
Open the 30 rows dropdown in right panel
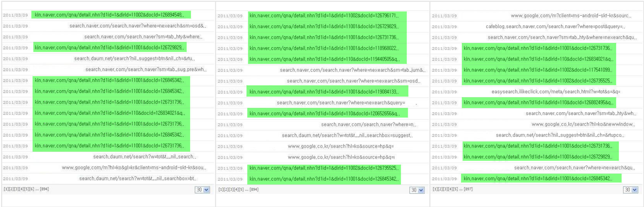[631, 190]
